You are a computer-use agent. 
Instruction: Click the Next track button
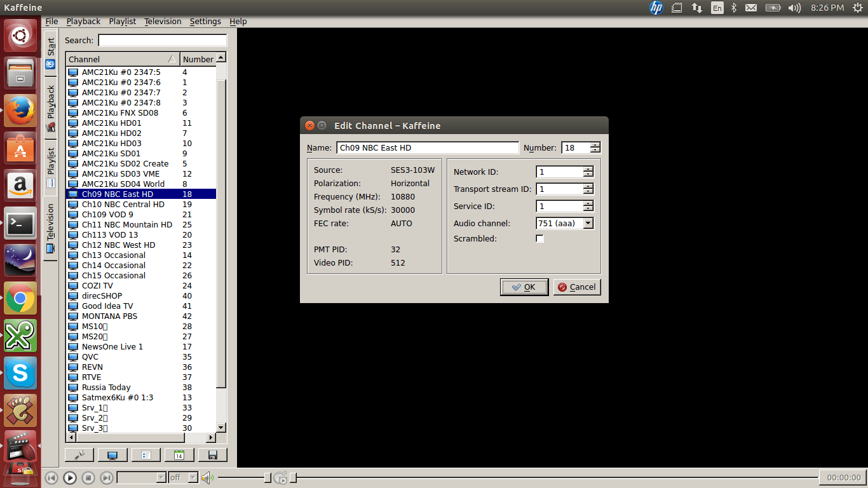(x=107, y=478)
